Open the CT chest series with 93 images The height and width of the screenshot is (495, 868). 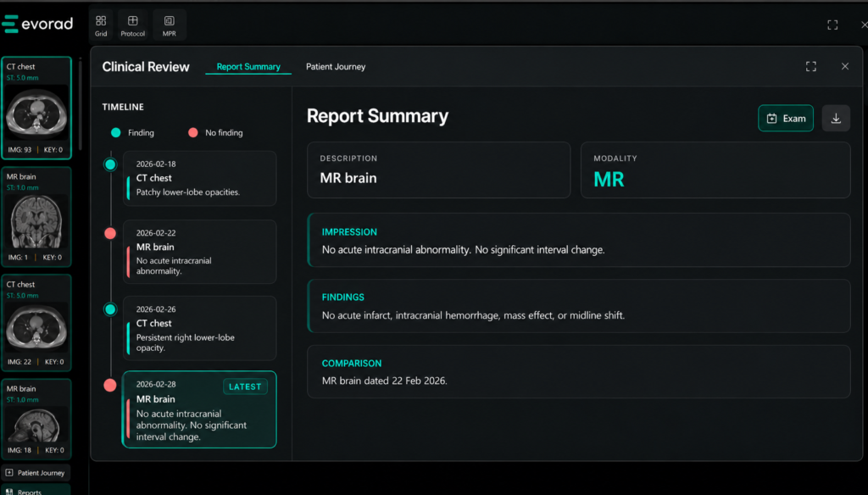click(36, 108)
